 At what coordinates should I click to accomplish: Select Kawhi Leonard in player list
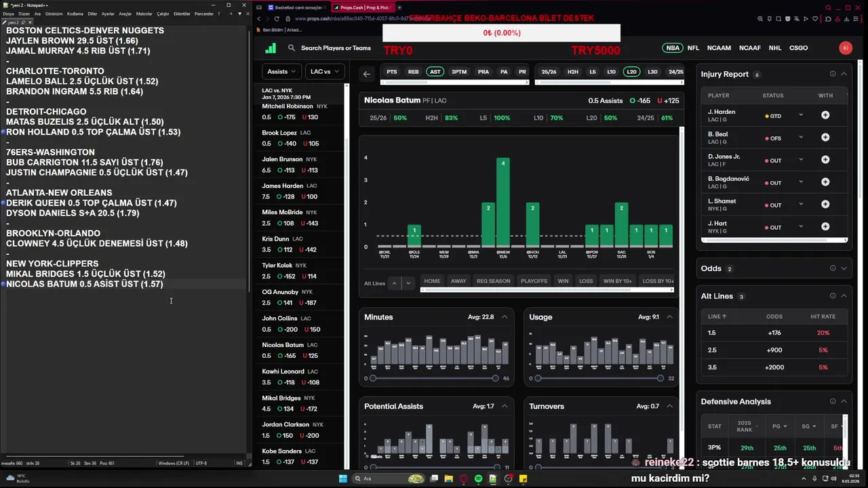[x=302, y=377]
